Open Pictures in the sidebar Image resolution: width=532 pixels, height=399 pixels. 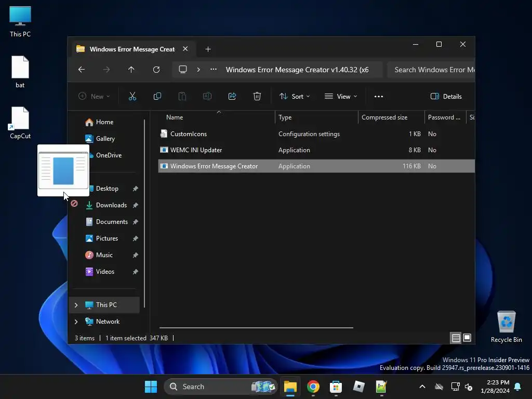point(107,238)
